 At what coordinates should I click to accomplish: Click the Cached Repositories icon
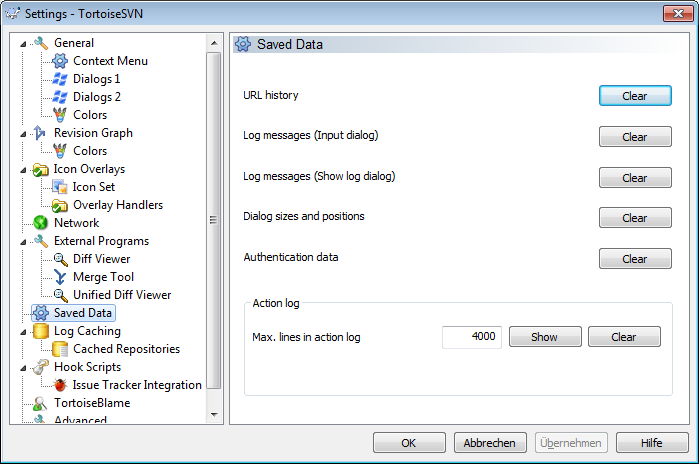point(60,349)
